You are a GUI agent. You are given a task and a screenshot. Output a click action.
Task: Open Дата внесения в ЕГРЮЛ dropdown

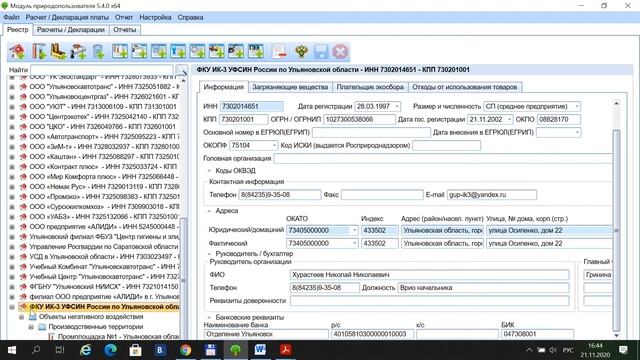point(577,133)
